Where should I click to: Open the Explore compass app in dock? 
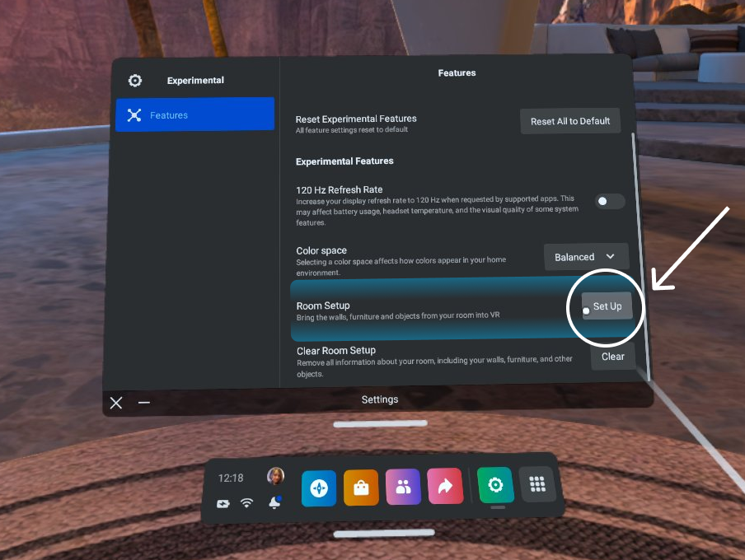318,487
